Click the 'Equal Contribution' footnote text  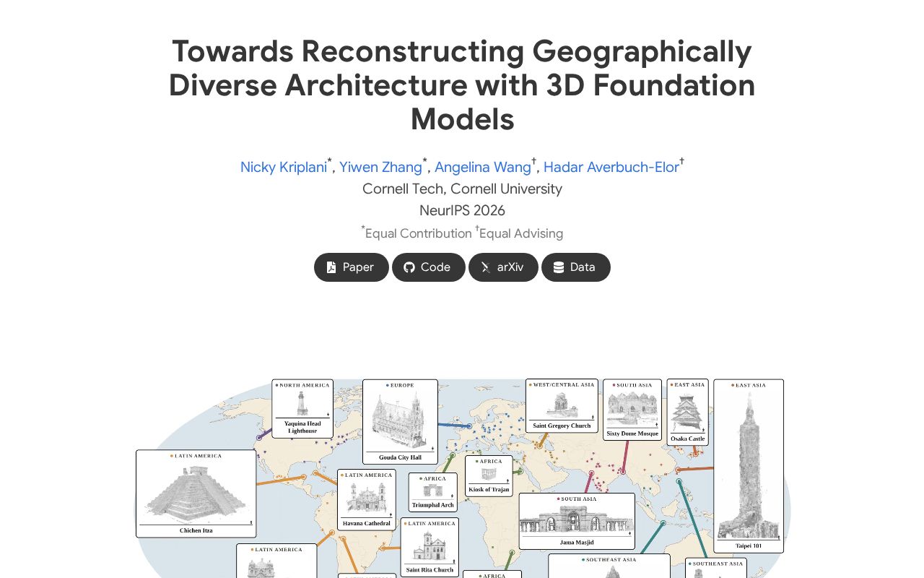pos(419,233)
